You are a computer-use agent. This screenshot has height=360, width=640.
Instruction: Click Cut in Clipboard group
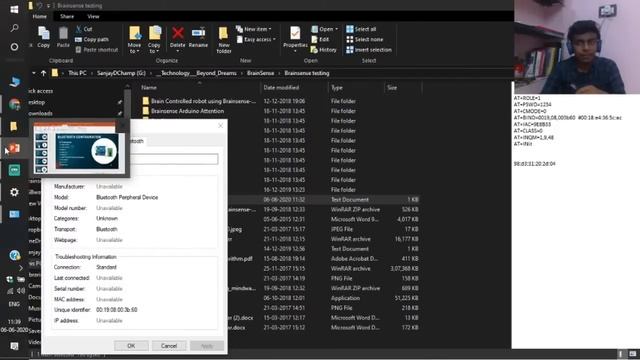pyautogui.click(x=84, y=29)
